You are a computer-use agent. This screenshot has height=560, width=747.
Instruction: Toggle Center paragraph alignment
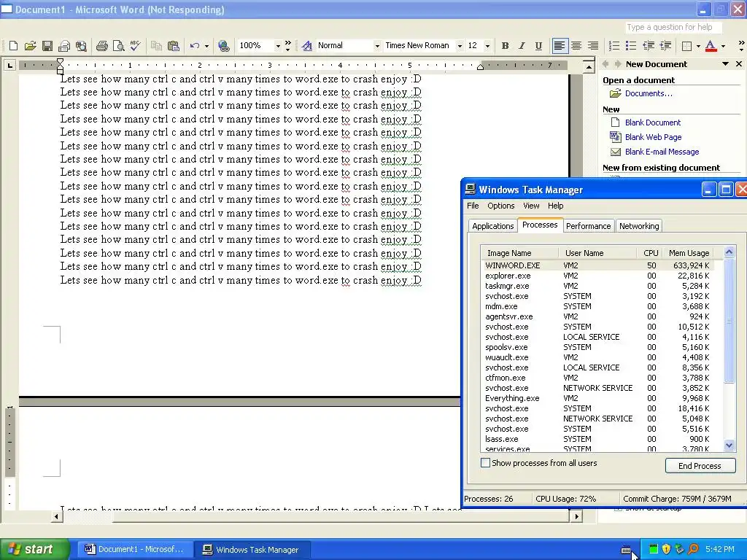pos(576,46)
